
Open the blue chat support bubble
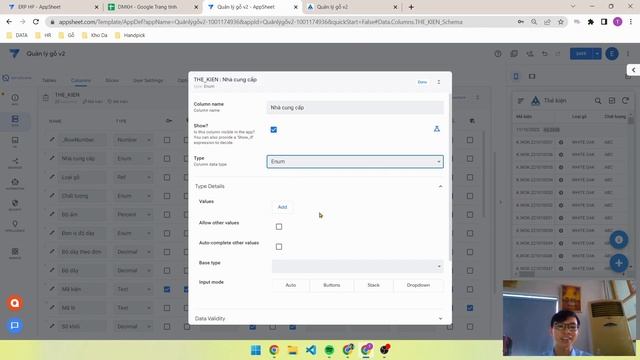(15, 325)
